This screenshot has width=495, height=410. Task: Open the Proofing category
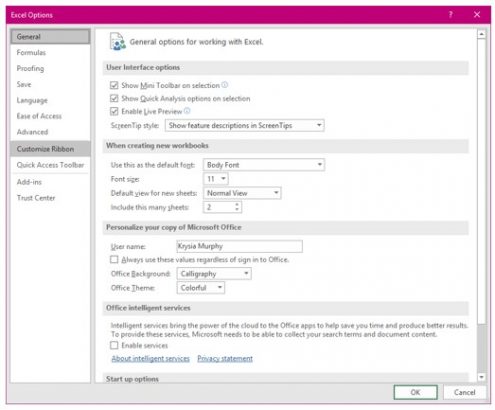pyautogui.click(x=50, y=68)
